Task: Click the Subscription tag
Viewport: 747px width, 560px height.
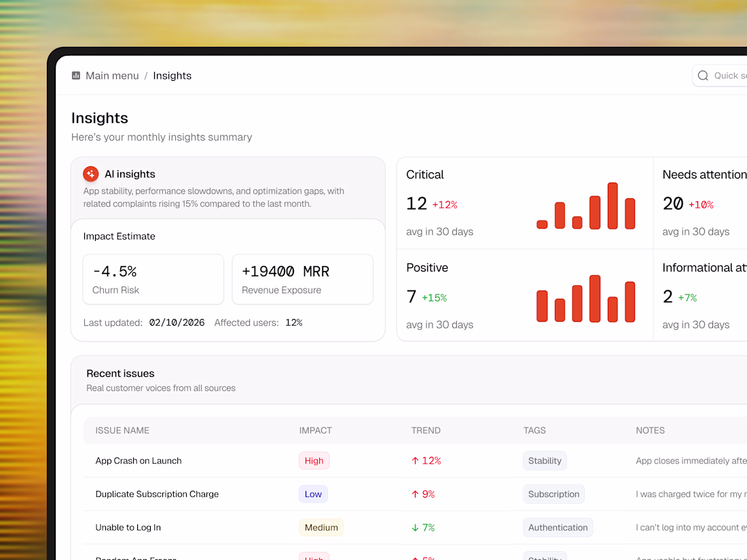Action: click(x=553, y=494)
